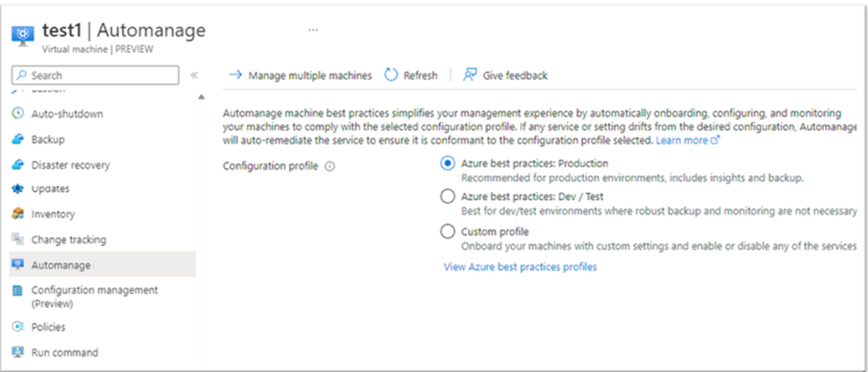This screenshot has height=372, width=868.
Task: Click the Auto-shutdown clock icon
Action: click(17, 113)
